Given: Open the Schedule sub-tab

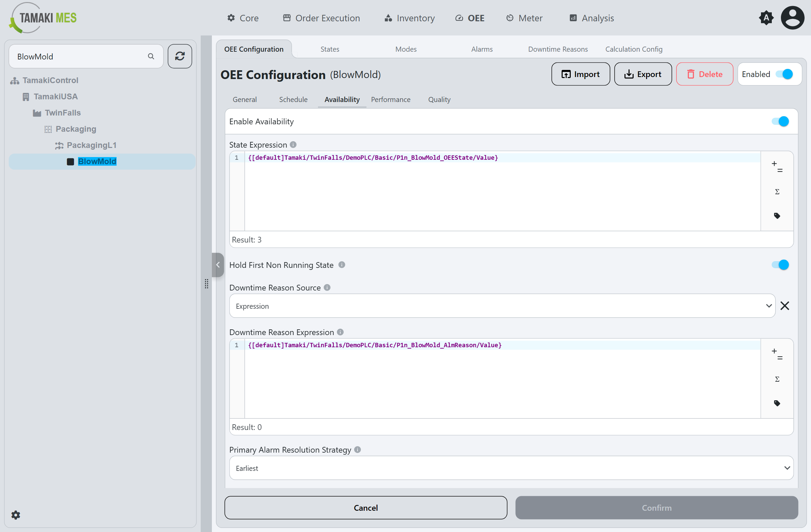Looking at the screenshot, I should point(293,99).
